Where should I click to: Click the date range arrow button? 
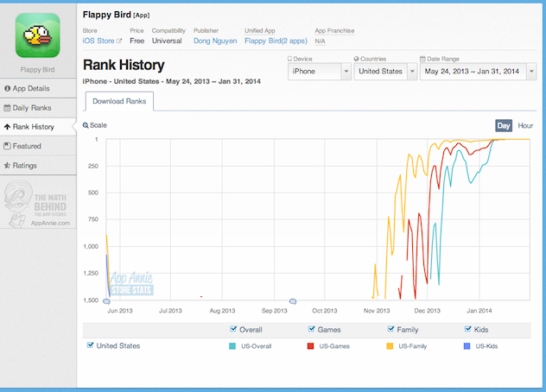531,72
